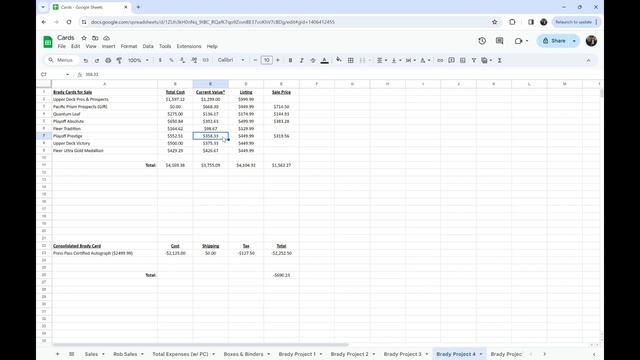Click the Share button
This screenshot has height=360, width=640.
click(x=554, y=41)
